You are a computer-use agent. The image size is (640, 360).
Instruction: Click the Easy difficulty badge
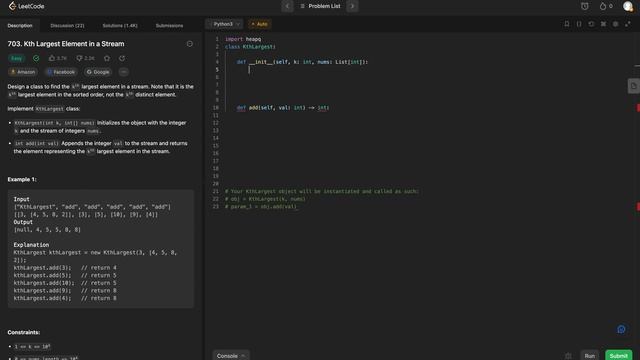click(17, 58)
